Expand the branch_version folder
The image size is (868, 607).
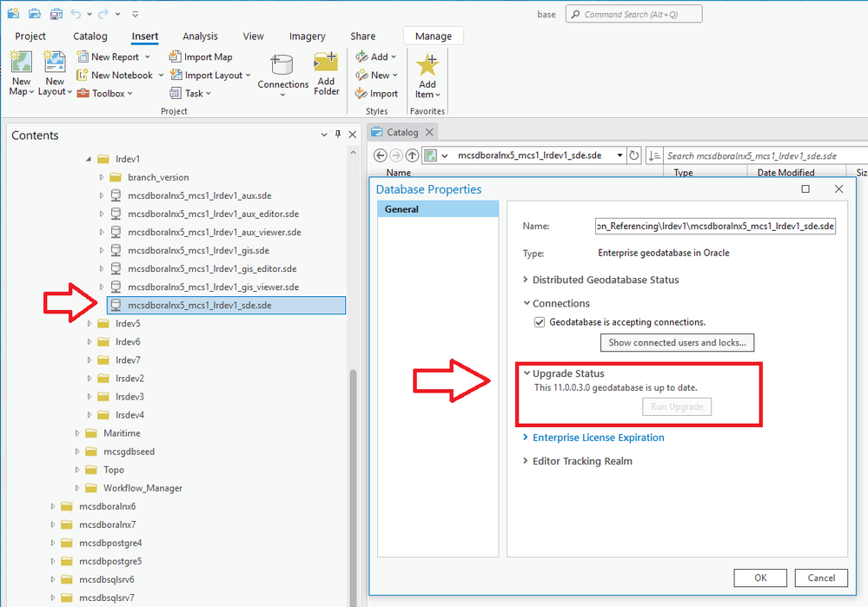point(102,177)
